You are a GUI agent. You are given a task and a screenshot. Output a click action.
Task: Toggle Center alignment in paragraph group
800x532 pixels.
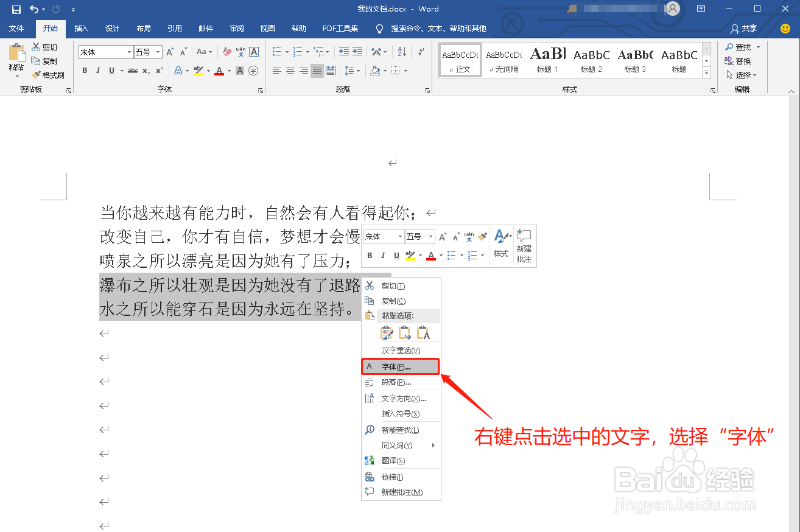[x=290, y=71]
